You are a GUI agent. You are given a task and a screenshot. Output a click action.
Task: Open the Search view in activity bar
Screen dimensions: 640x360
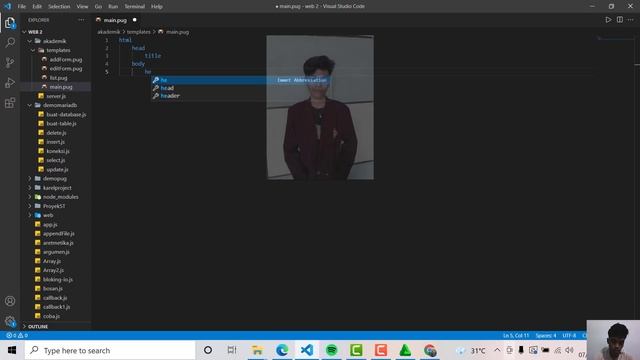[x=10, y=42]
